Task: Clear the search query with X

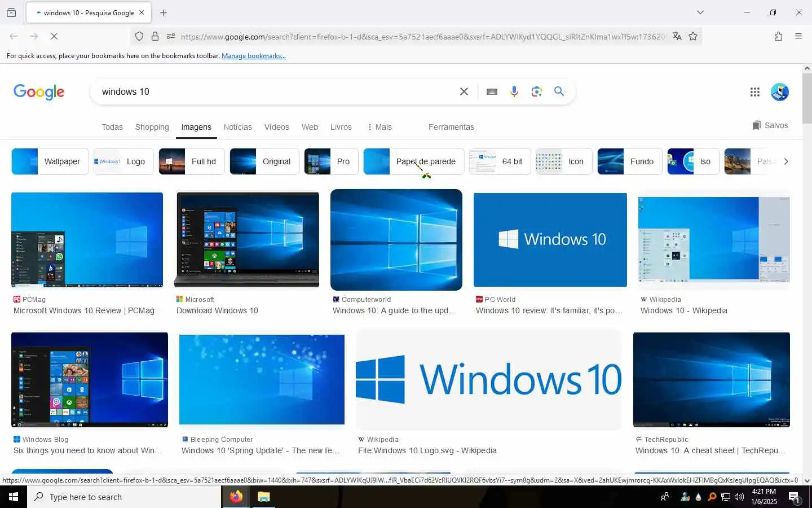Action: coord(464,91)
